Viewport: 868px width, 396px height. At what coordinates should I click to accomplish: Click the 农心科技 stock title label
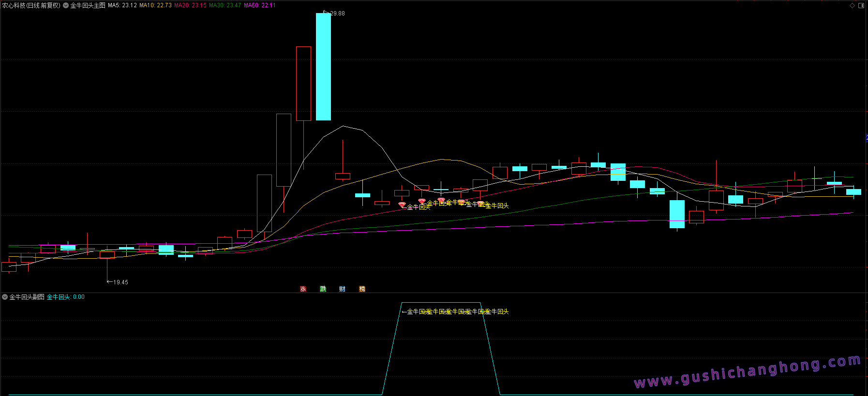[x=31, y=5]
